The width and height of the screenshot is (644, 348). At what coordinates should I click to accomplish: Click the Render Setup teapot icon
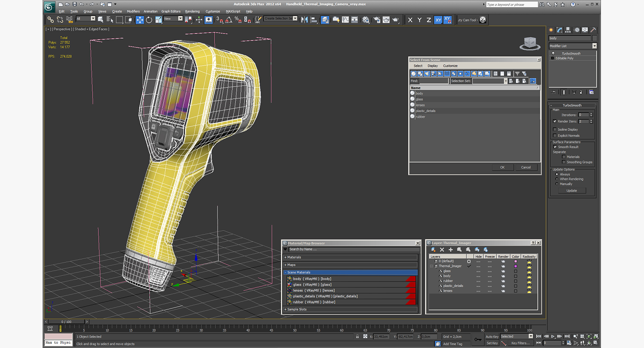376,20
